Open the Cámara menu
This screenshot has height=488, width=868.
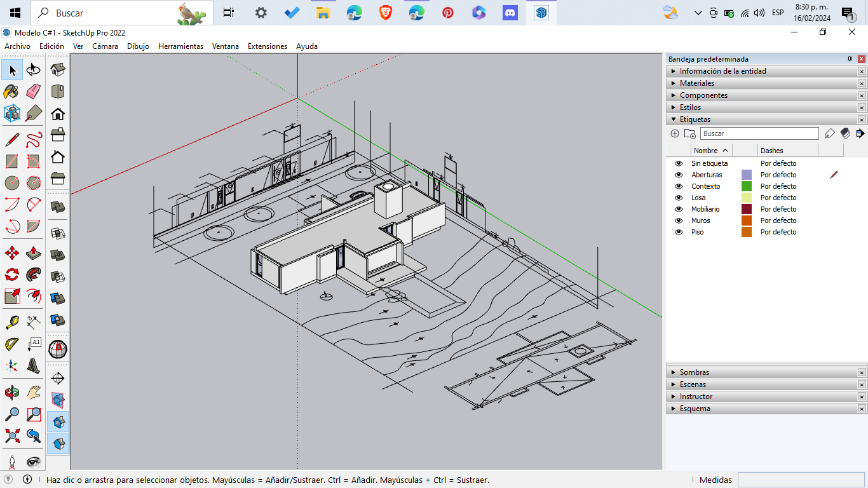click(105, 46)
